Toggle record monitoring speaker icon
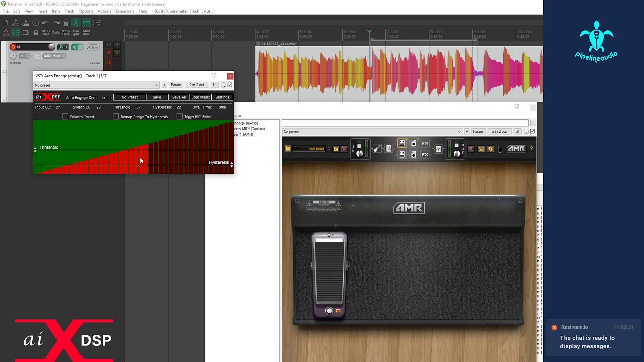 click(19, 47)
